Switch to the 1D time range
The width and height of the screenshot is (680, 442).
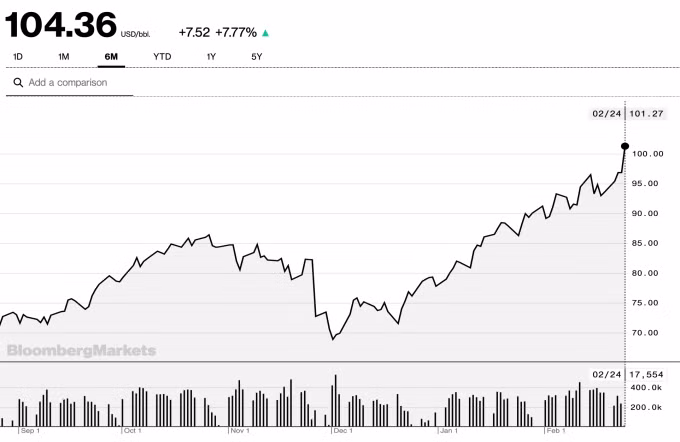[19, 57]
